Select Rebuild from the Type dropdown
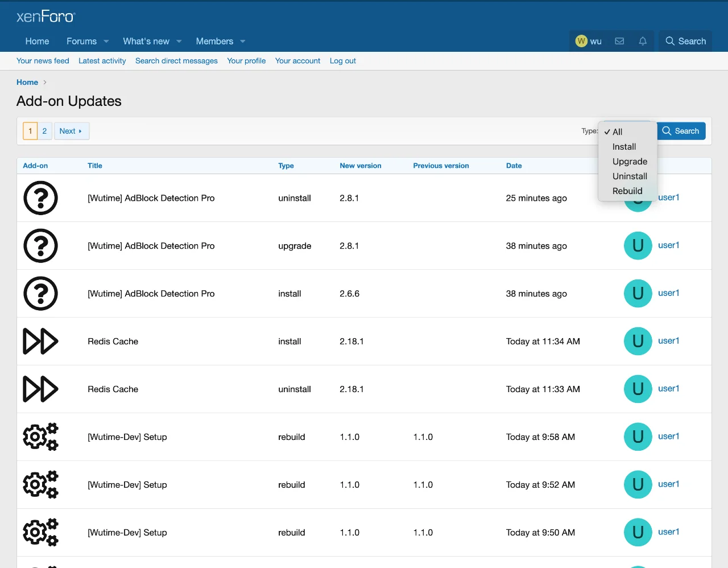728x568 pixels. click(x=627, y=191)
